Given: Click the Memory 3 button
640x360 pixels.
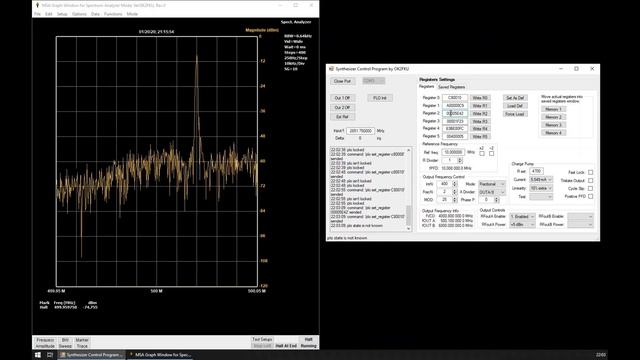Looking at the screenshot, I should pos(553,125).
